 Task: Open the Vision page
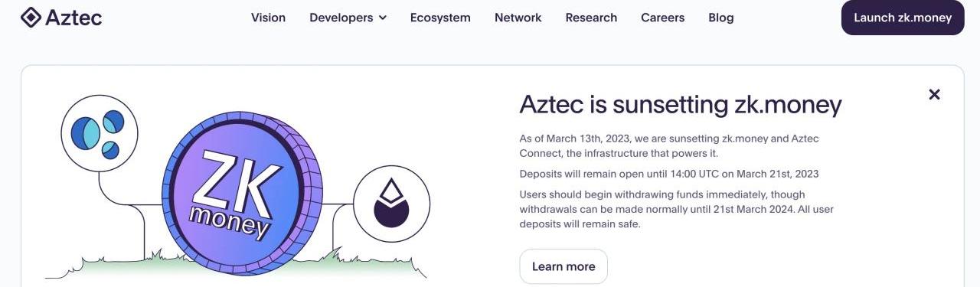point(268,18)
